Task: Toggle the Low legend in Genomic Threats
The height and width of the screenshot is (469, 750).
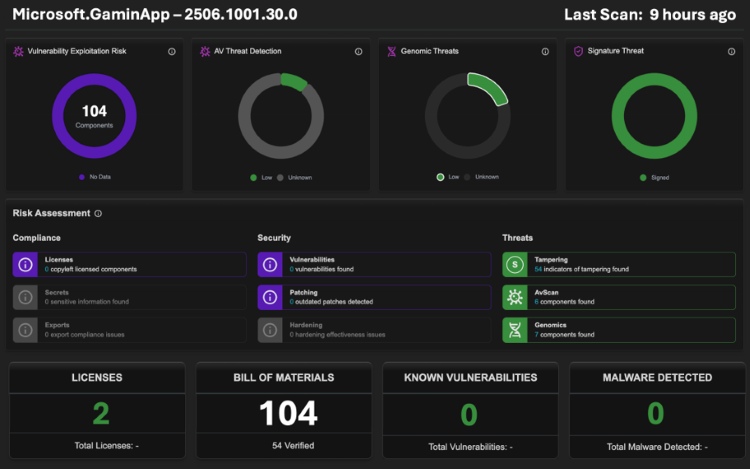Action: (x=448, y=177)
